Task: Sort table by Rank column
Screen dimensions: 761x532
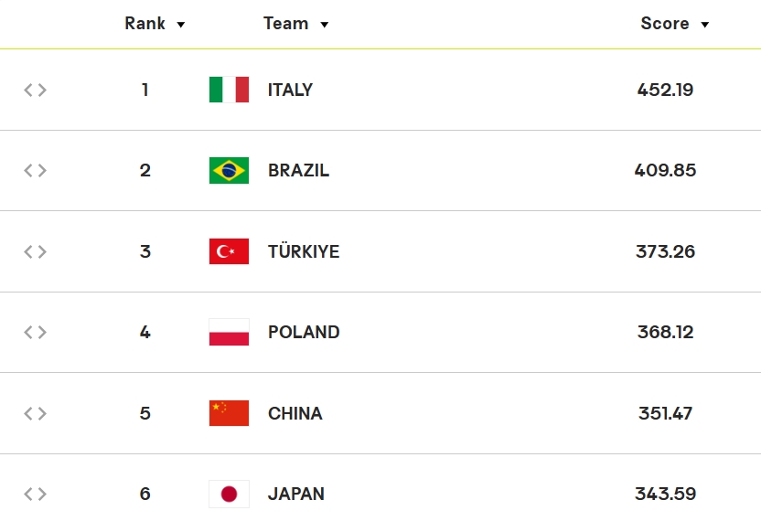Action: [155, 24]
